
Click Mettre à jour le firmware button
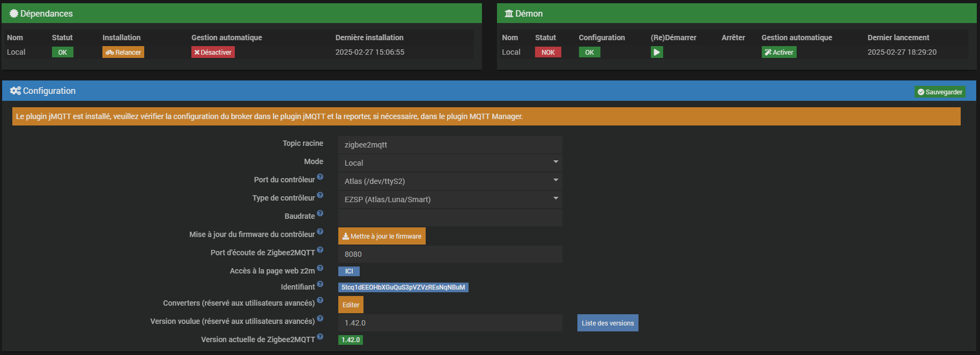point(382,236)
